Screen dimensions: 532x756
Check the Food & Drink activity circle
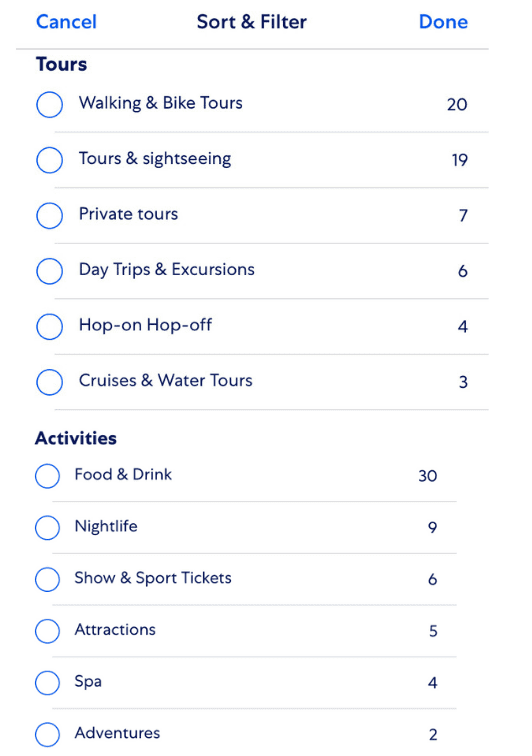coord(47,476)
